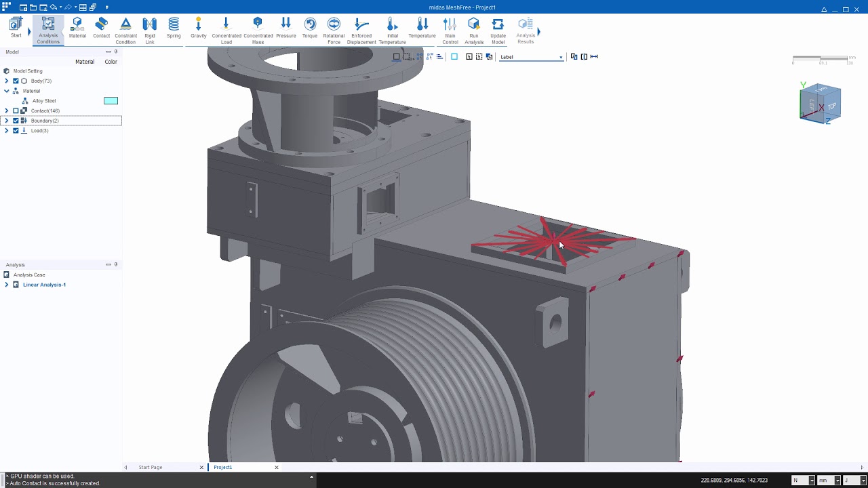Open the undo history dropdown arrow
This screenshot has height=488, width=868.
click(x=60, y=7)
